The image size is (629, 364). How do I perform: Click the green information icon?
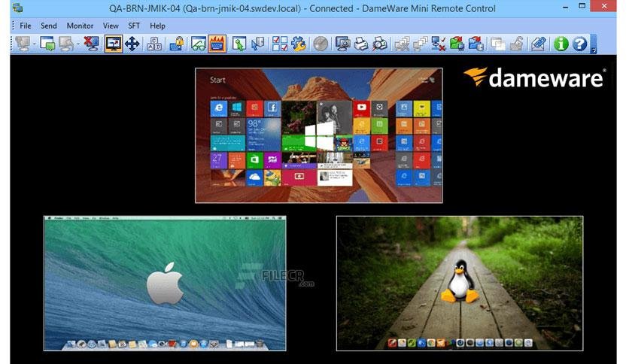(561, 44)
